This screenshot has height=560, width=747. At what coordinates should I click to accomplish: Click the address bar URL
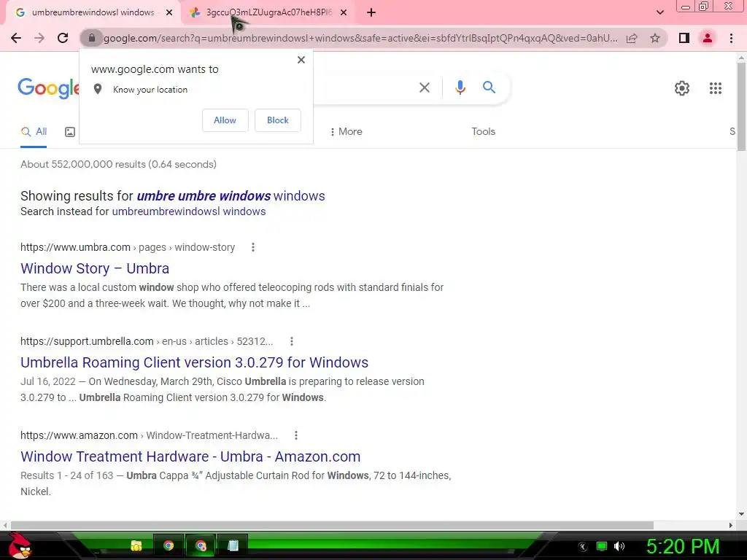point(360,38)
